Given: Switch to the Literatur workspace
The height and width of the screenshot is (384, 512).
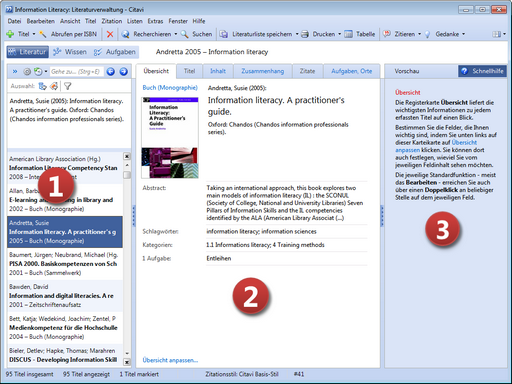Looking at the screenshot, I should point(27,52).
